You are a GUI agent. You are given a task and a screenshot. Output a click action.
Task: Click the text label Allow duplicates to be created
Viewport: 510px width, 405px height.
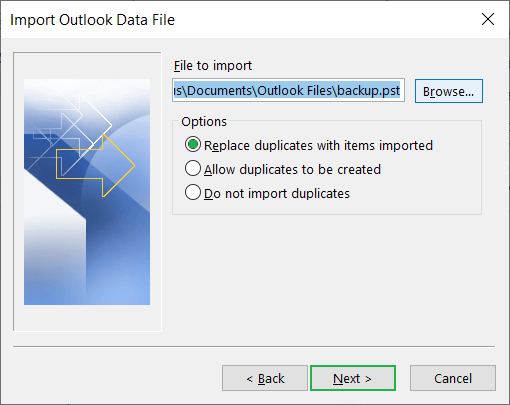coord(292,169)
